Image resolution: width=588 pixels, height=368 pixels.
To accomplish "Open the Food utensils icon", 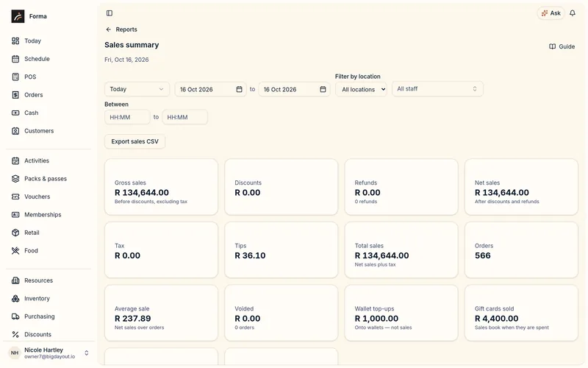I will [x=15, y=251].
